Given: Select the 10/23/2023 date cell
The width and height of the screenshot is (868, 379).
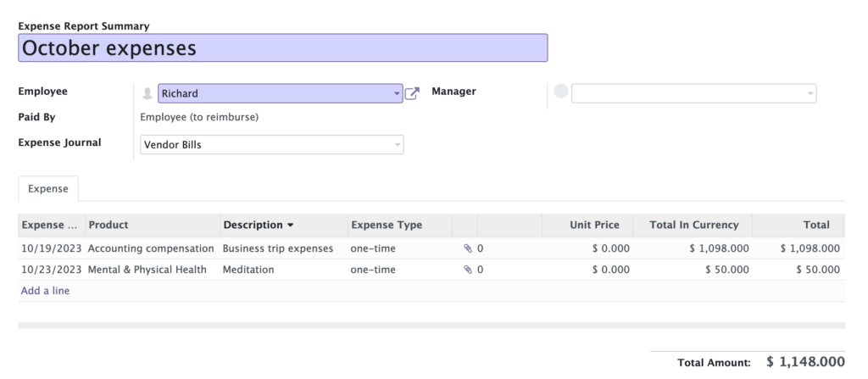Looking at the screenshot, I should click(x=52, y=270).
